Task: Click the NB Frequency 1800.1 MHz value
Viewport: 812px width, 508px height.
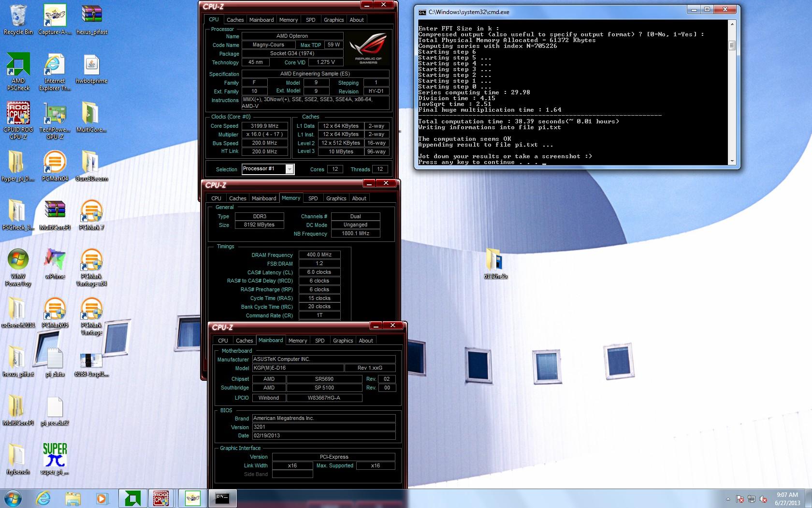Action: tap(355, 233)
